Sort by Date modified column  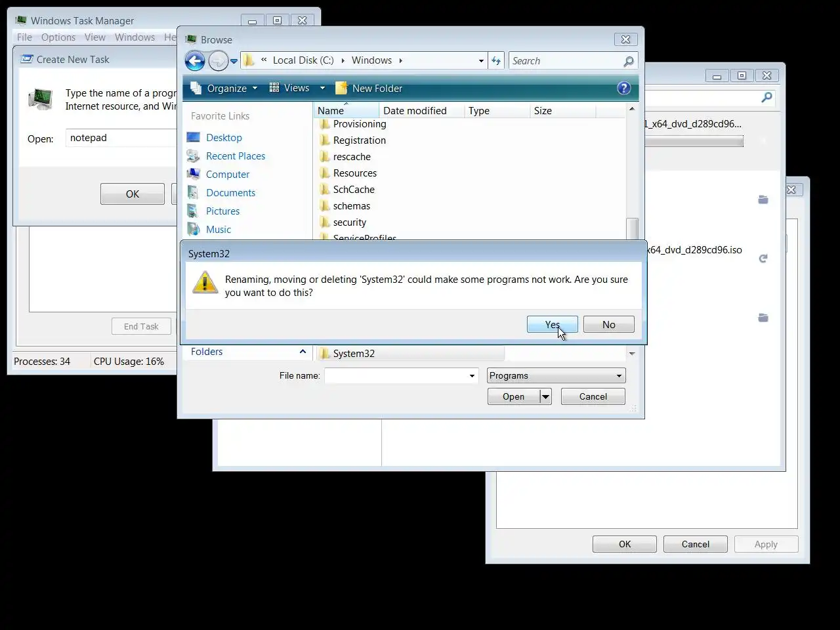(421, 111)
